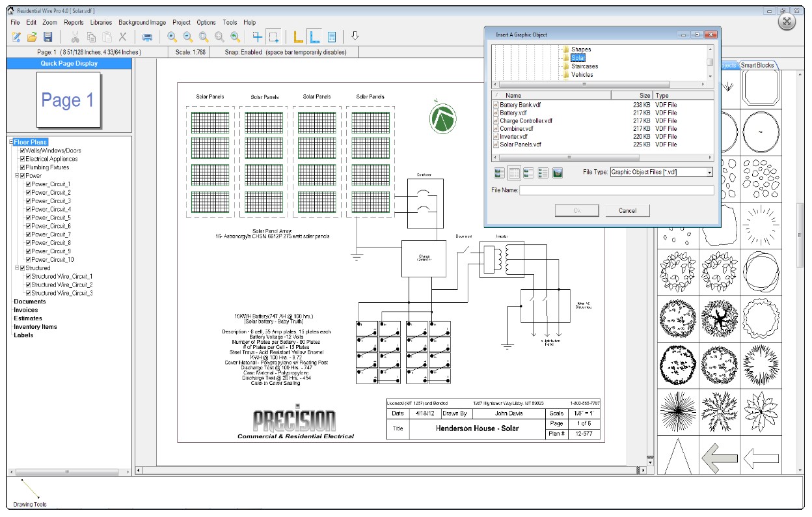812x517 pixels.
Task: Collapse the Floor Plans tree node
Action: [11, 142]
